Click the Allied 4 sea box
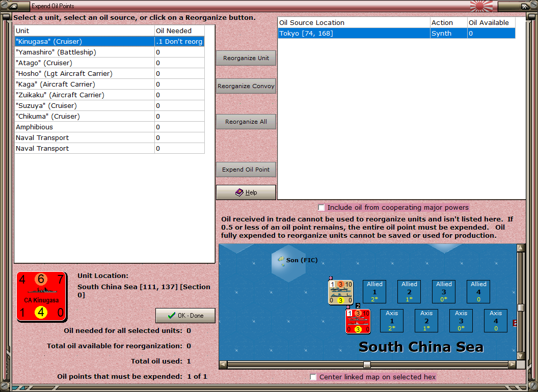 pos(478,292)
